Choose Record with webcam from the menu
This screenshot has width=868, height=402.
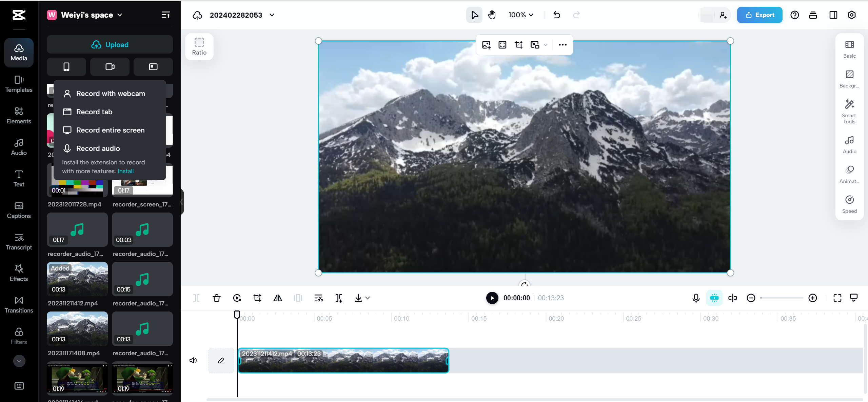(110, 93)
